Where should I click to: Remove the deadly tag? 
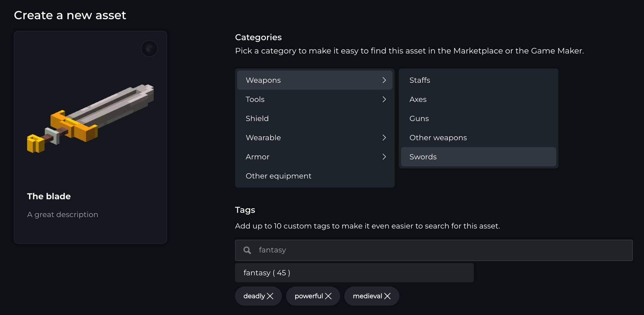click(270, 296)
